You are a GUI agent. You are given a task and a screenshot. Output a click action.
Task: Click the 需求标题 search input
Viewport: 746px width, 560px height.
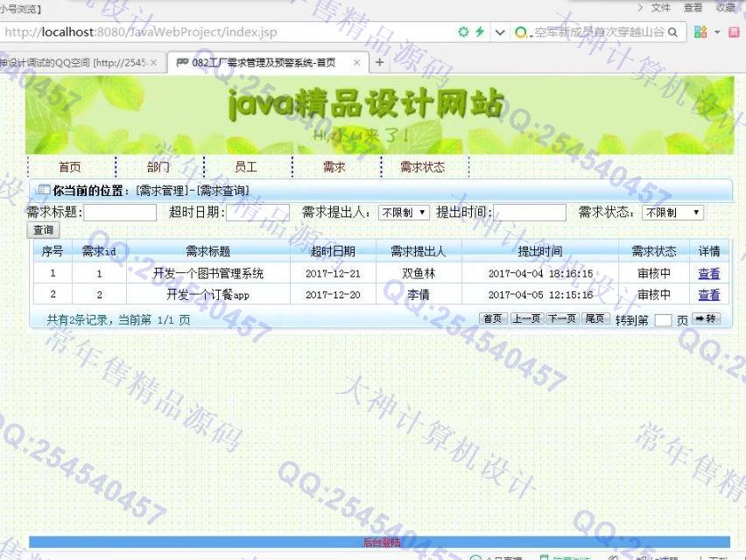point(120,213)
